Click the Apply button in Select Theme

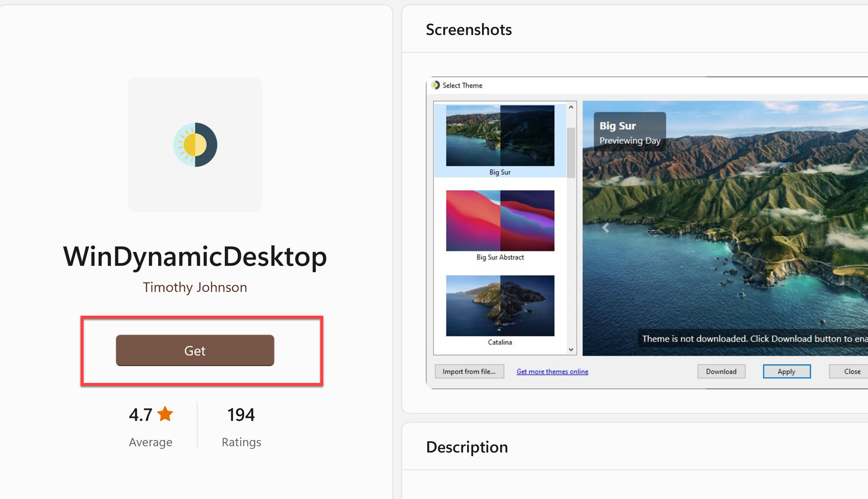[787, 371]
